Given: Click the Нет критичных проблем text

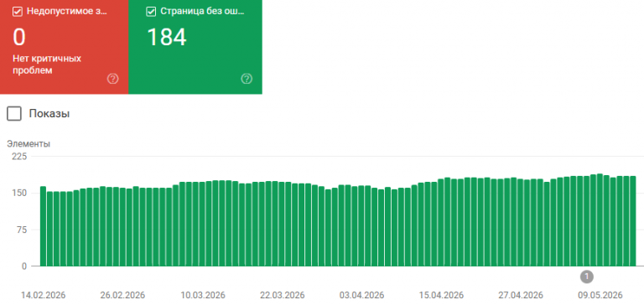Looking at the screenshot, I should click(47, 65).
